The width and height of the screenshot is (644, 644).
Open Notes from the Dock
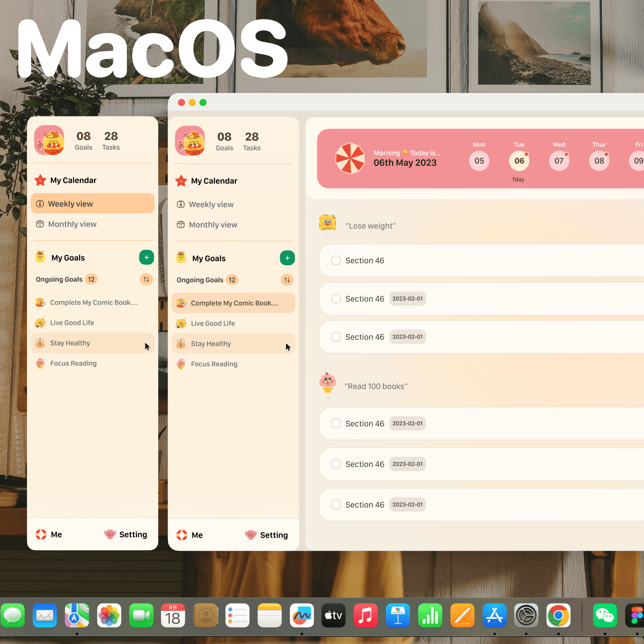pos(270,615)
